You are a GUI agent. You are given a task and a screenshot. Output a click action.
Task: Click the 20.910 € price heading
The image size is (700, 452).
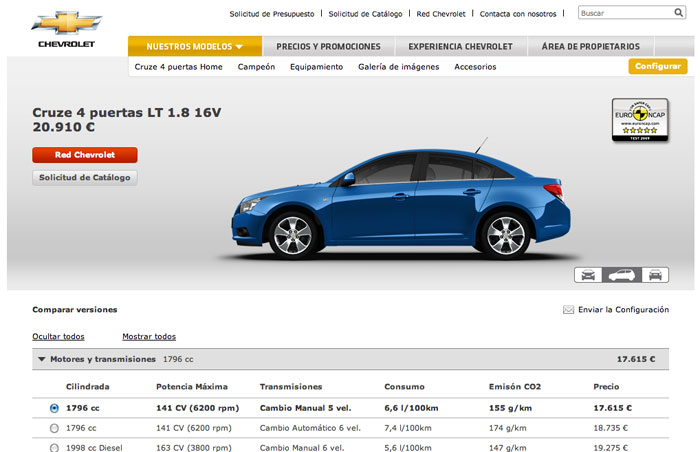pos(63,127)
